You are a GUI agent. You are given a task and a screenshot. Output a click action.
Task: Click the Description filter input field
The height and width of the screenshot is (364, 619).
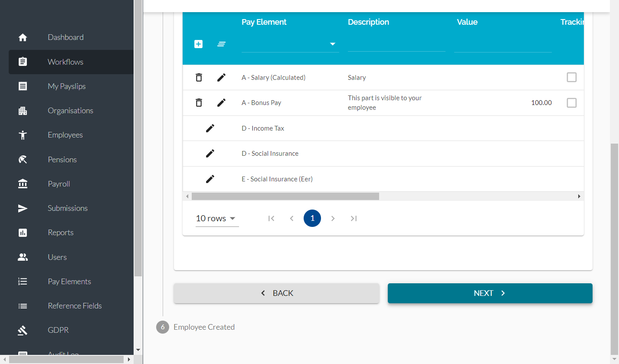click(396, 44)
